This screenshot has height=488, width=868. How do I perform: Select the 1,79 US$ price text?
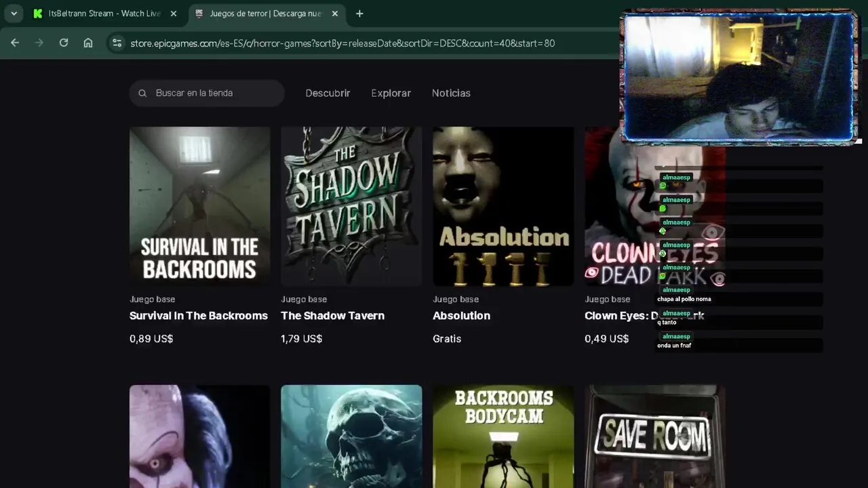pos(301,339)
